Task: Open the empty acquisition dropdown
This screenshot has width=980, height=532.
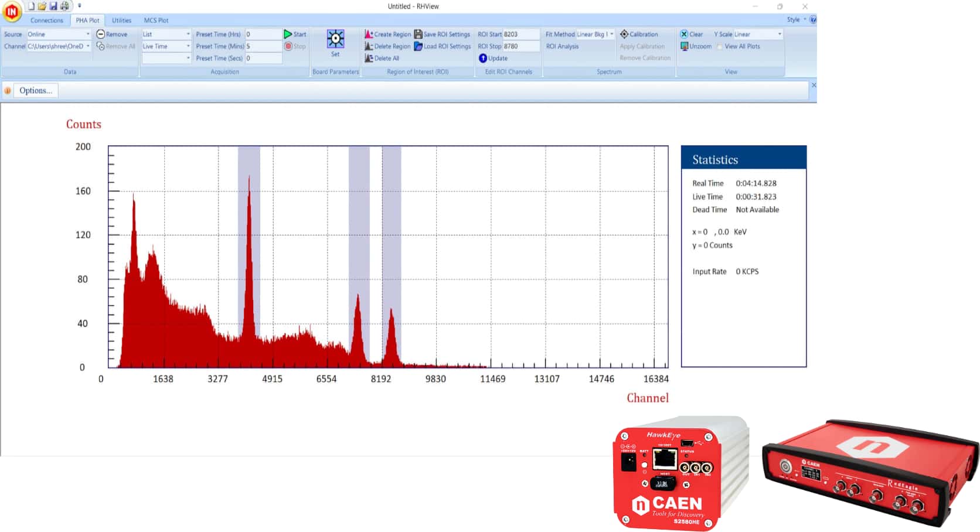Action: [166, 58]
